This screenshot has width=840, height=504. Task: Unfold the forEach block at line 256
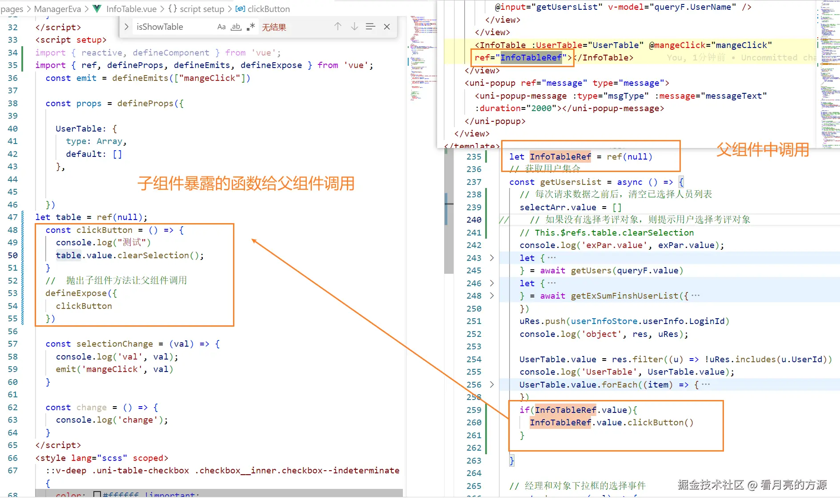click(x=491, y=384)
